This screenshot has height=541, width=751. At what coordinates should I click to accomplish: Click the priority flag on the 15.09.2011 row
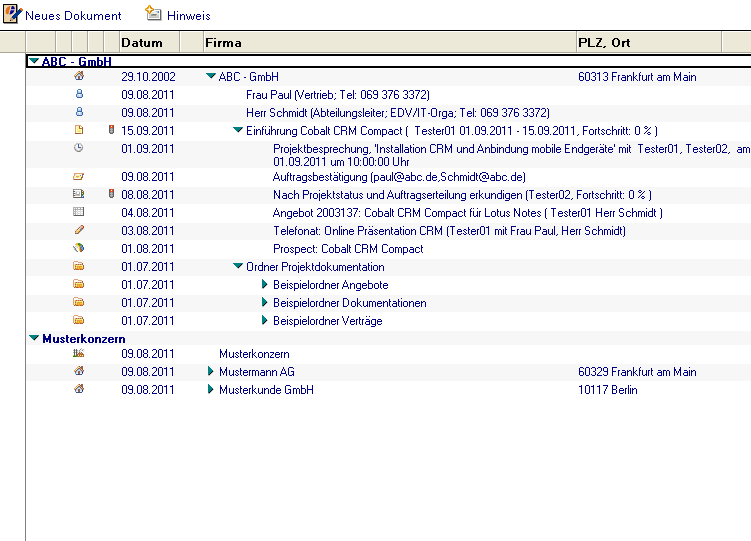point(111,131)
